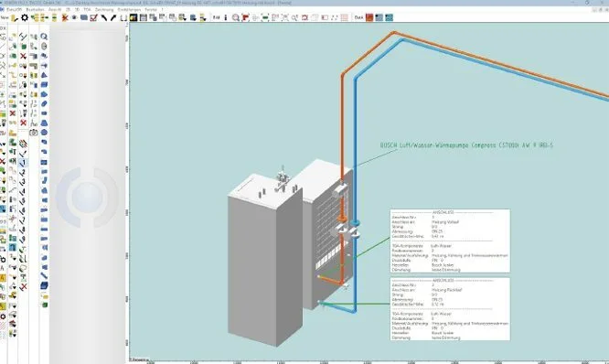Choose the orange-red display swatch in toolbar
Image resolution: width=609 pixels, height=364 pixels.
click(369, 17)
